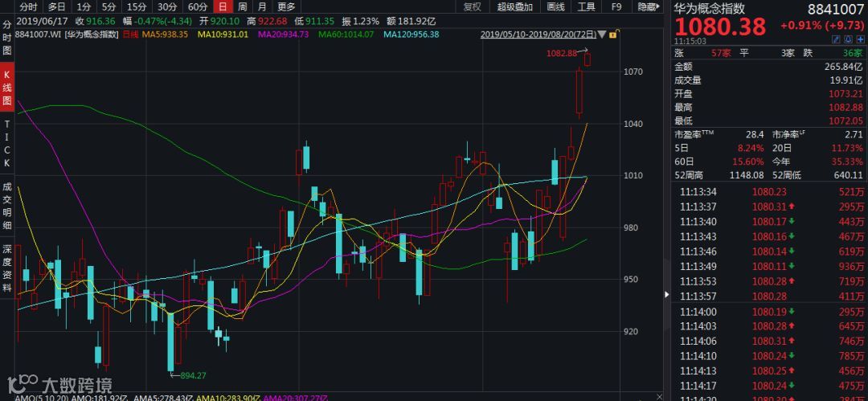Switch chart to 30分 period
The height and width of the screenshot is (401, 868).
(x=167, y=7)
